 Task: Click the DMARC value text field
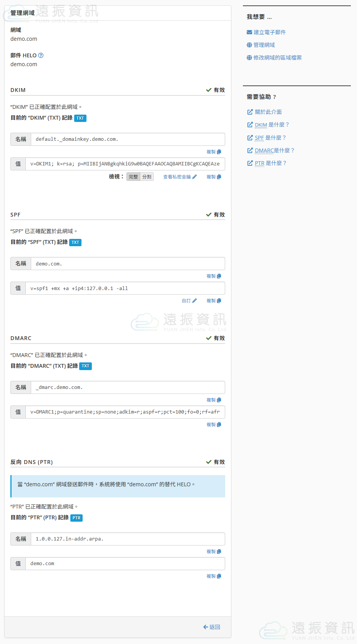125,412
